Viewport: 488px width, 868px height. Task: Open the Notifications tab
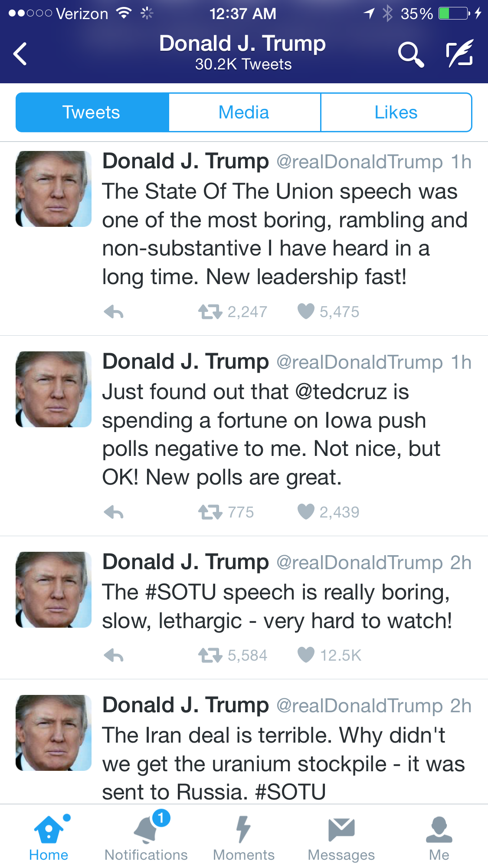[x=146, y=837]
